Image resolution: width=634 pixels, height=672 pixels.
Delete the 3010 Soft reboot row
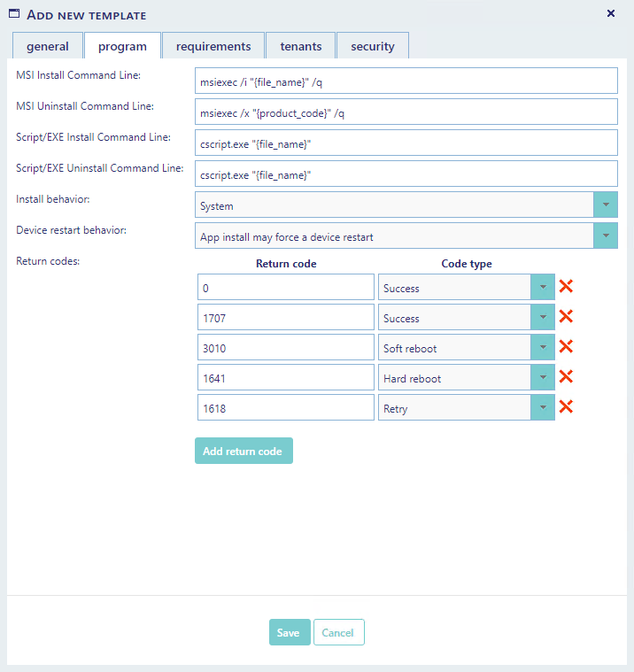click(566, 347)
